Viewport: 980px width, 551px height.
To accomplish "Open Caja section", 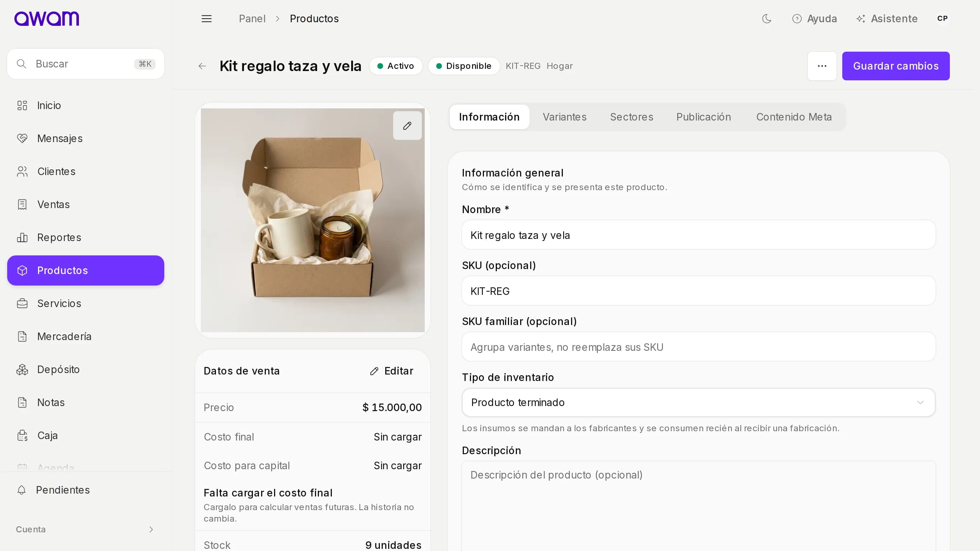I will pos(86,436).
